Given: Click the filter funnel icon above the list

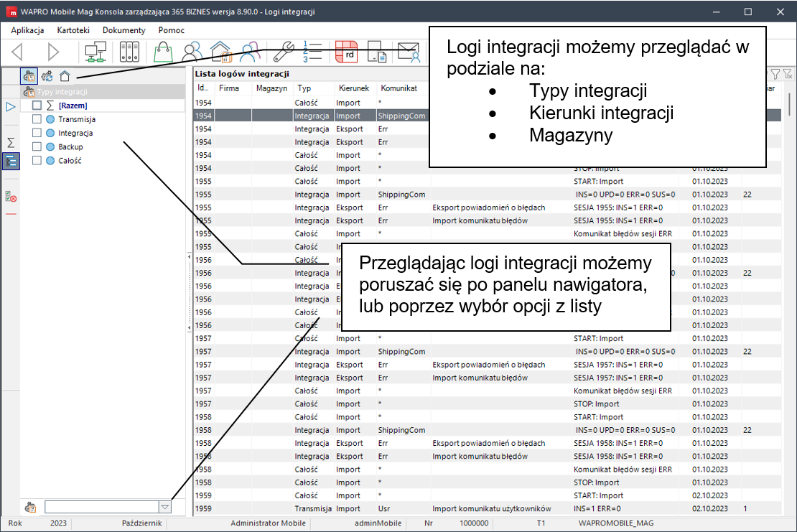Looking at the screenshot, I should (x=775, y=74).
